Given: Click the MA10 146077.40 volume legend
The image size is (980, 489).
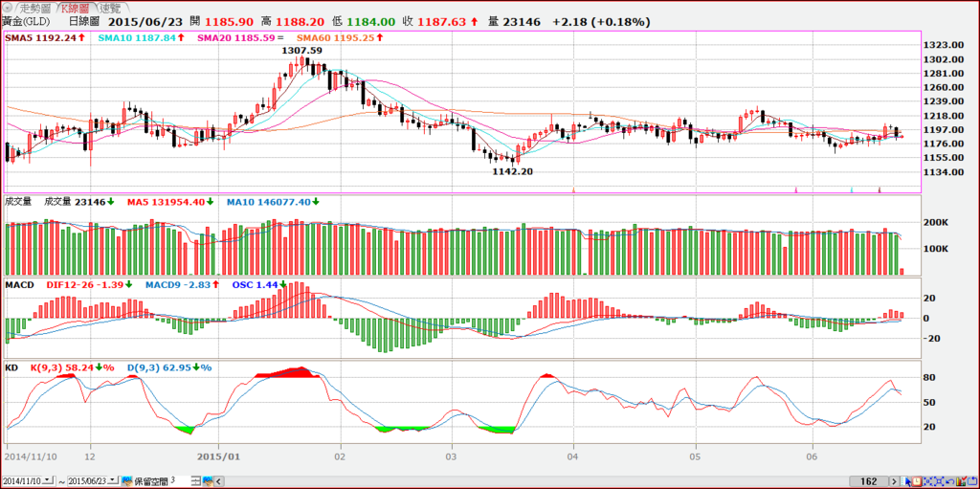Looking at the screenshot, I should (269, 202).
